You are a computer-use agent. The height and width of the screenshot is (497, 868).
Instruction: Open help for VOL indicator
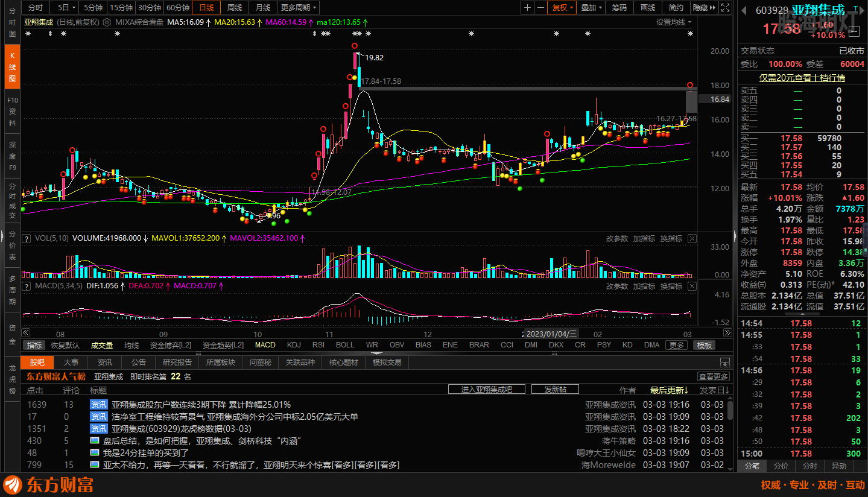tap(27, 238)
